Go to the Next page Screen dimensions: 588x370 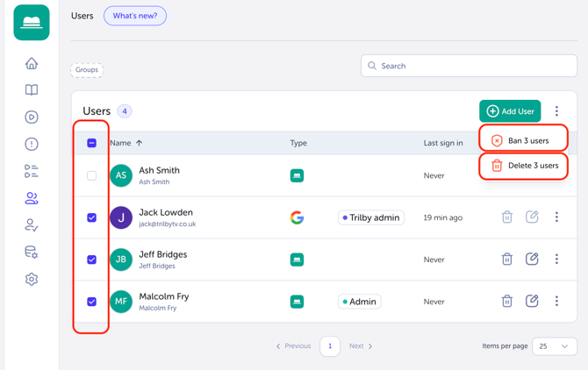[x=361, y=346]
